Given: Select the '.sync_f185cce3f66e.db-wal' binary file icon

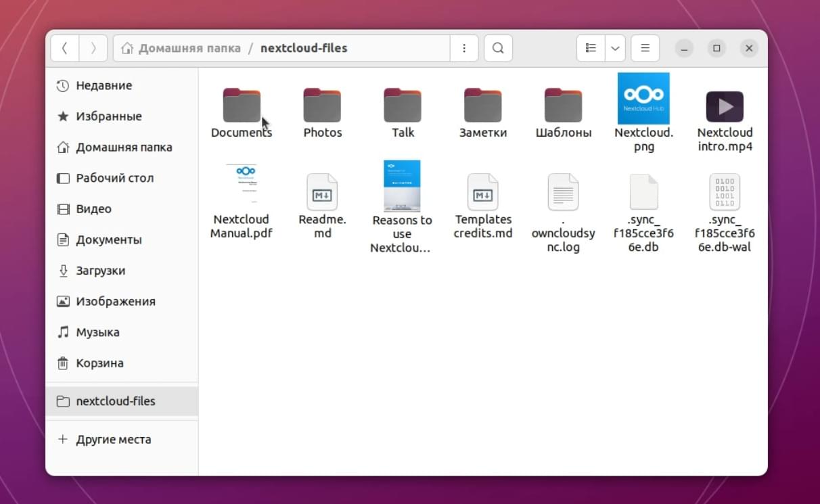Looking at the screenshot, I should 725,191.
